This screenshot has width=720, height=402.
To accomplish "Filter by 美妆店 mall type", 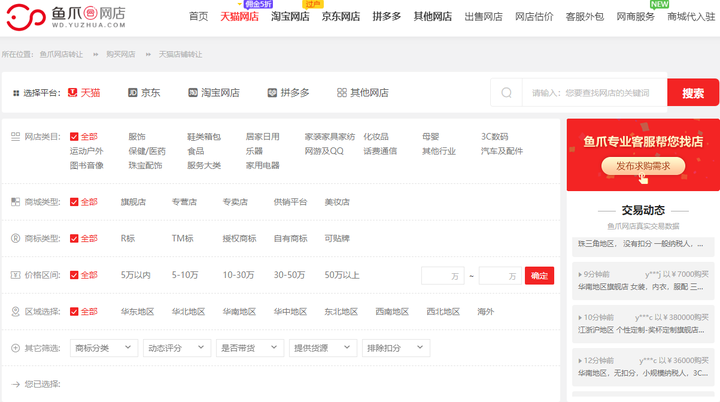I will click(x=337, y=202).
